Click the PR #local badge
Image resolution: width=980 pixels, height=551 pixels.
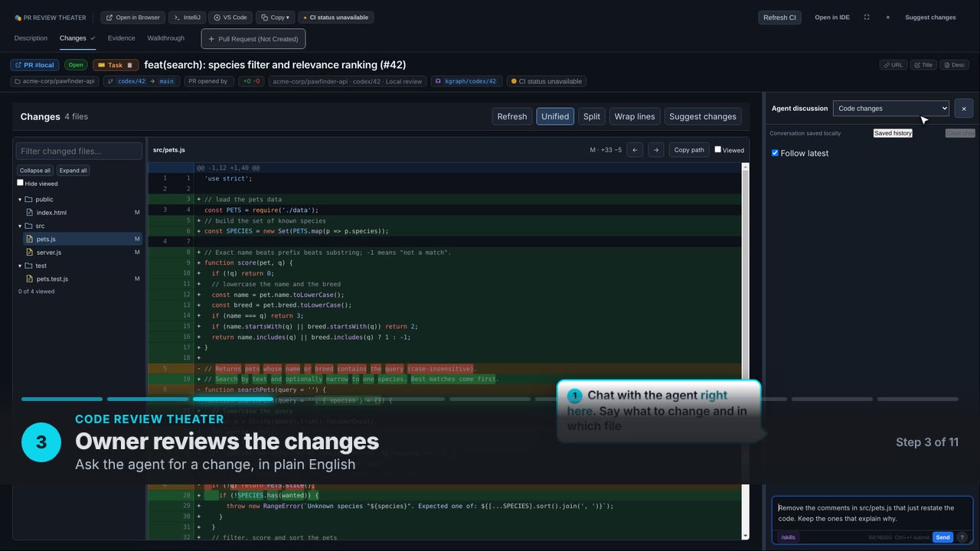35,65
